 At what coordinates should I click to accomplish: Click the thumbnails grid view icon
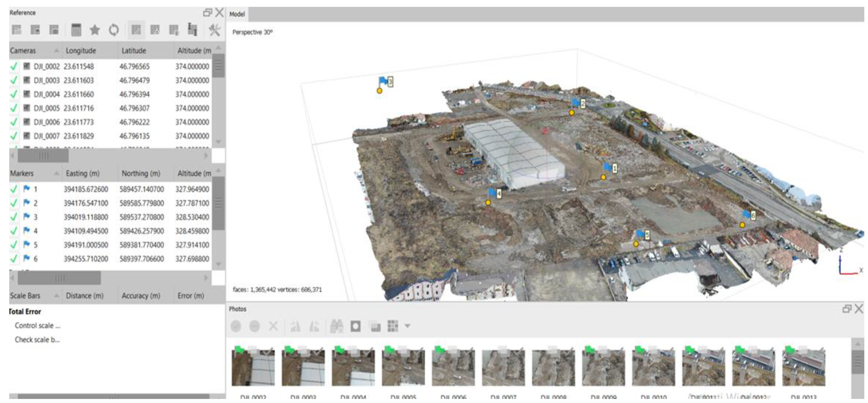pos(393,326)
